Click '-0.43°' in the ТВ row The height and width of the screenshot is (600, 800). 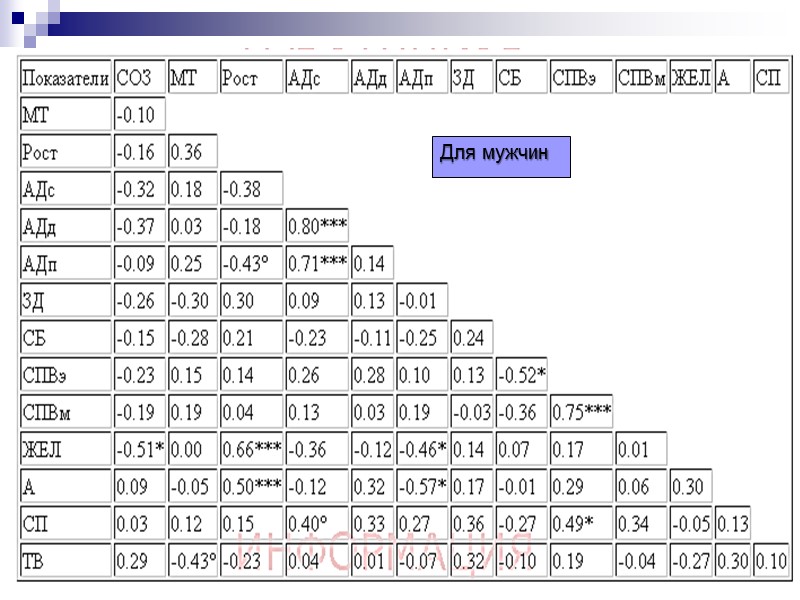pos(193,561)
